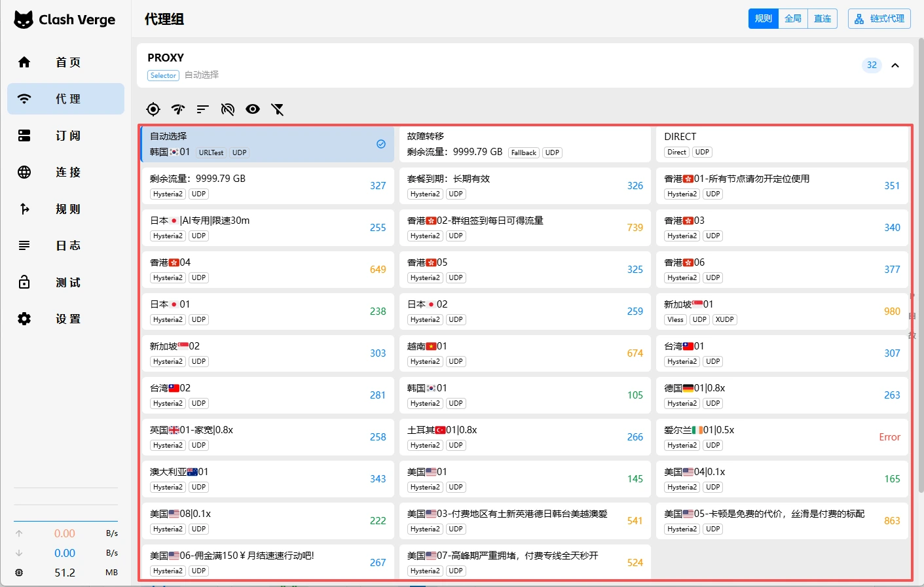
Task: Select 香港 04 node
Action: tap(268, 270)
